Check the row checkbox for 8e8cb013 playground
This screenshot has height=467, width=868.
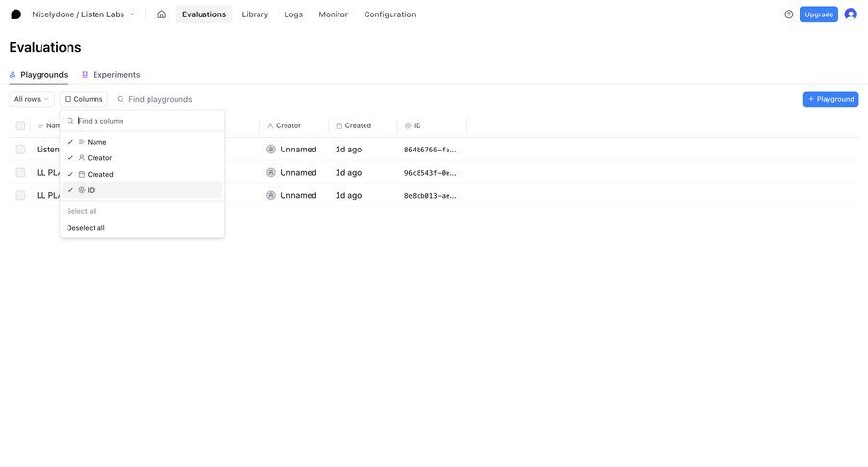[x=20, y=195]
